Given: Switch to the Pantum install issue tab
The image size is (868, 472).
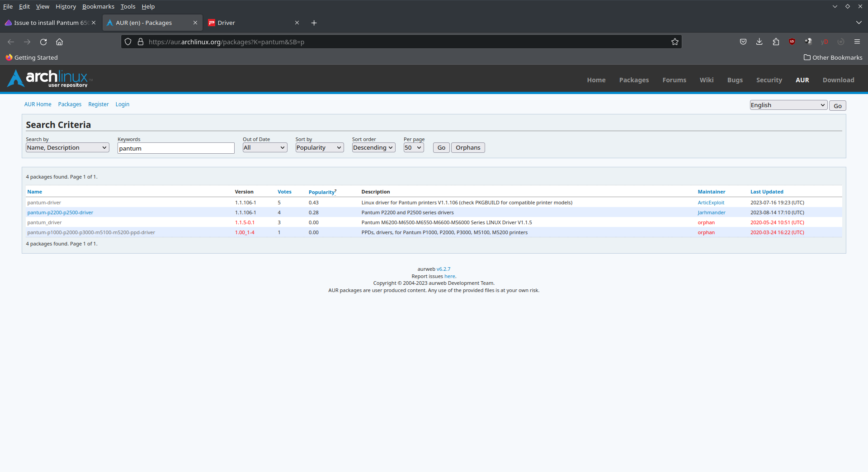Looking at the screenshot, I should (x=47, y=23).
